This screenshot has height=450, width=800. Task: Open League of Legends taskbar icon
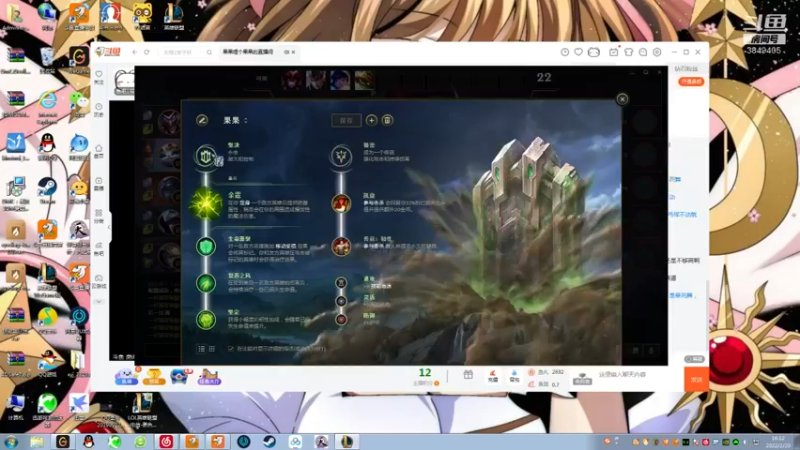pyautogui.click(x=347, y=441)
